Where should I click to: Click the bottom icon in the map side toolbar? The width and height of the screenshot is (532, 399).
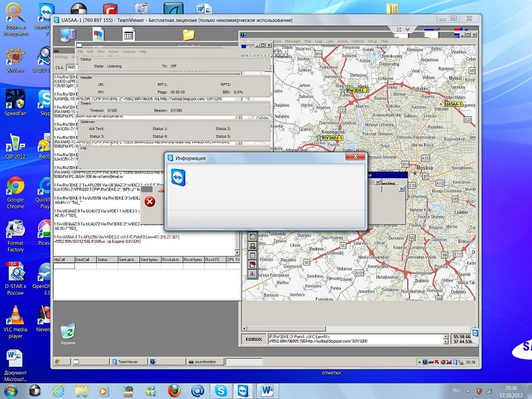click(x=252, y=274)
